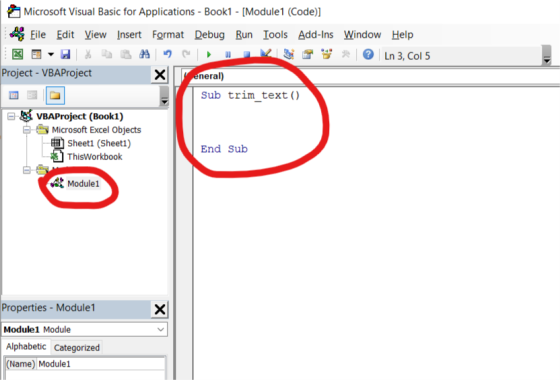Click the Insert UserForm toolbar icon
The height and width of the screenshot is (380, 560).
pos(36,54)
